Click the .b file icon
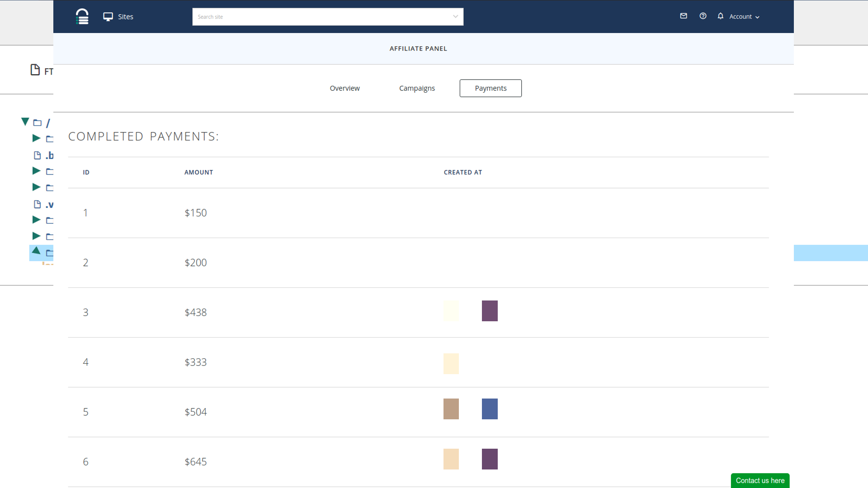Viewport: 868px width, 488px height. 38,155
